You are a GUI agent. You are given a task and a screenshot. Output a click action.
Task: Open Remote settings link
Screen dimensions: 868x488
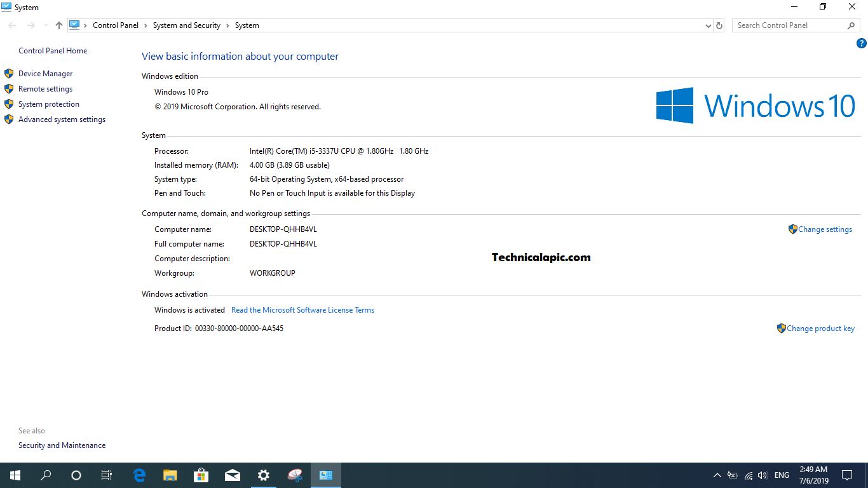(x=46, y=89)
